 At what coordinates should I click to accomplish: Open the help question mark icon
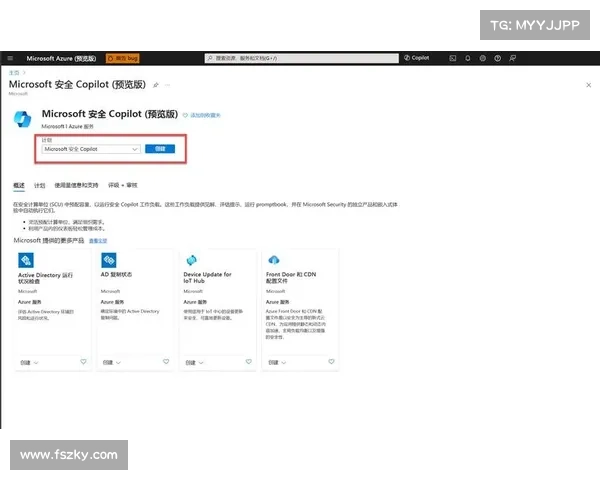497,58
